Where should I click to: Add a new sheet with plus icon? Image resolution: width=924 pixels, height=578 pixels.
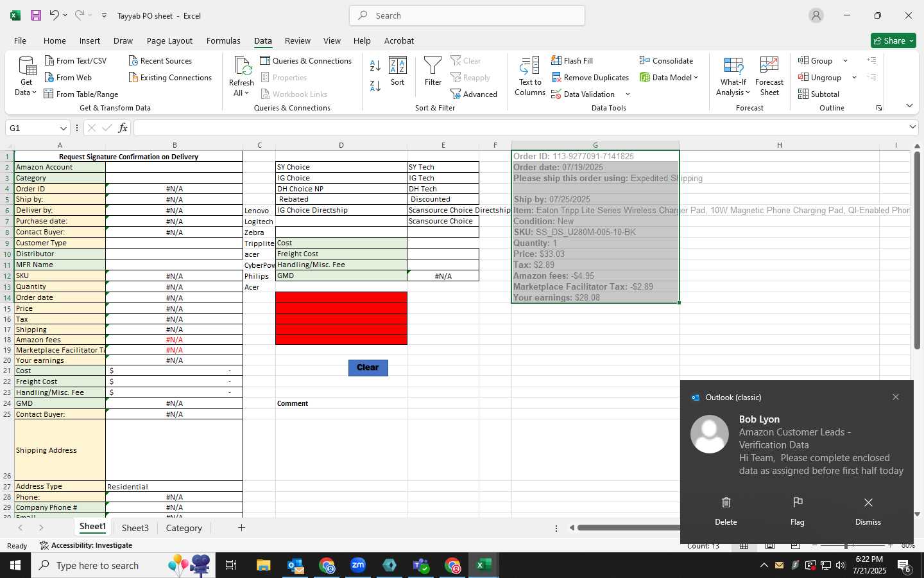(x=241, y=528)
